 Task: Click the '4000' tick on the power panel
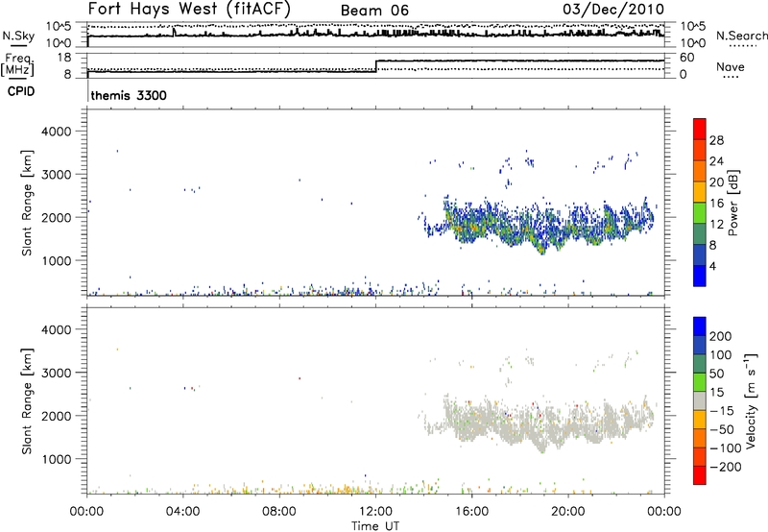point(57,132)
